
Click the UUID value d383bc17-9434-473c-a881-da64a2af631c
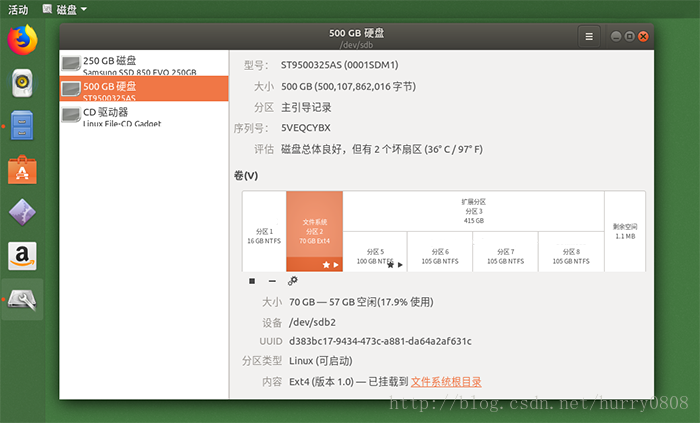[380, 341]
